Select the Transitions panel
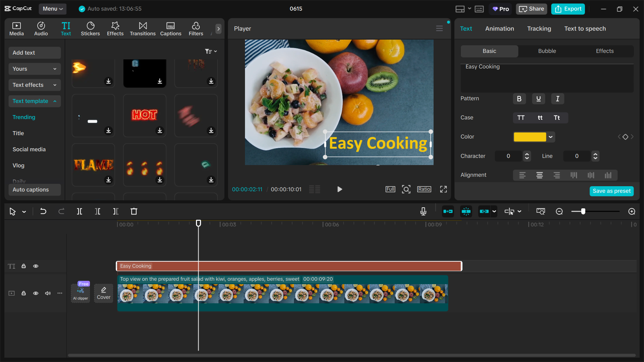Viewport: 644px width, 362px height. pos(143,29)
